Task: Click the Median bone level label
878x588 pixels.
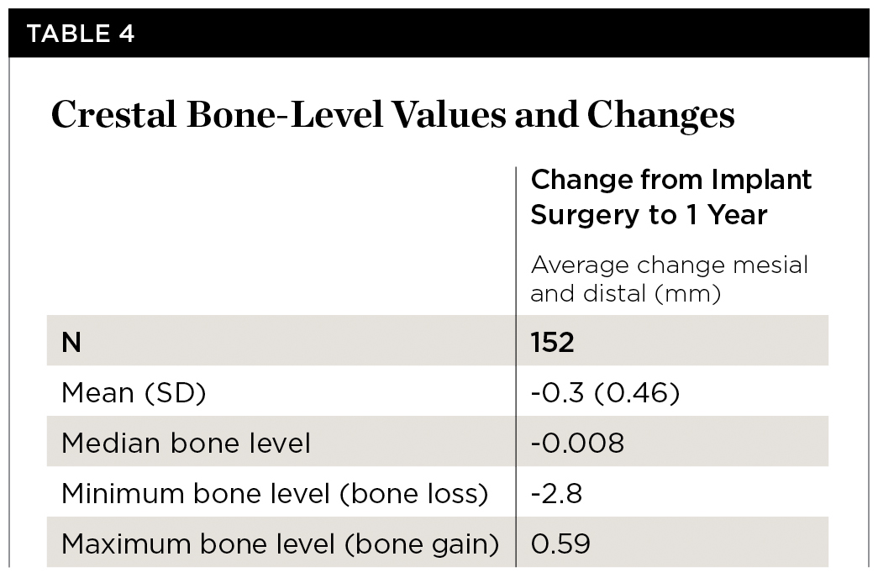Action: [186, 443]
